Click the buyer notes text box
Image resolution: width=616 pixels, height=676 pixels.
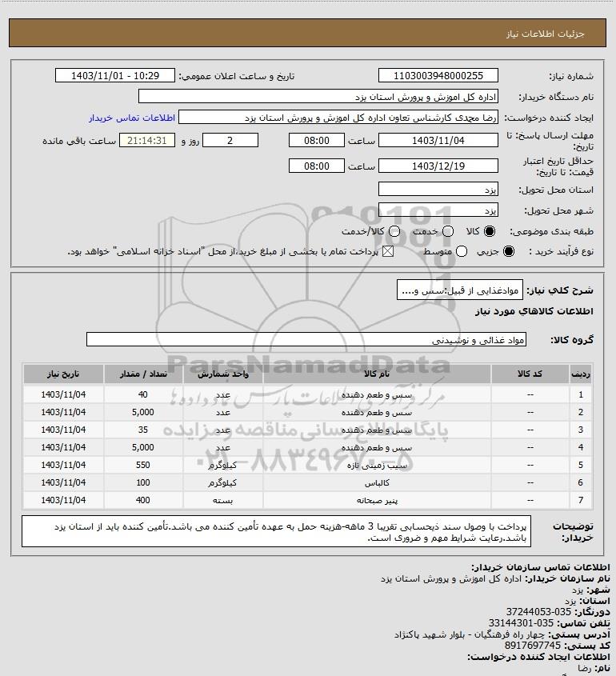coord(276,531)
